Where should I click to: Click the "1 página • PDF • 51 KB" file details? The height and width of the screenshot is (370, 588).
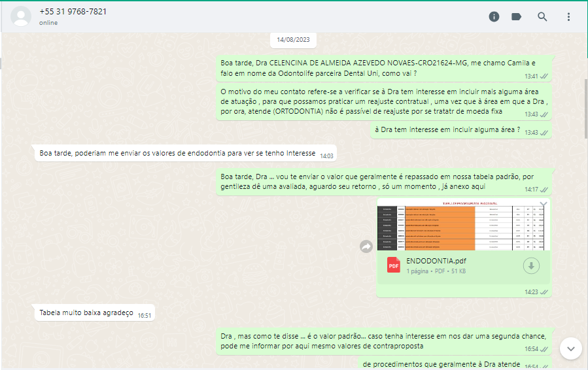(436, 271)
